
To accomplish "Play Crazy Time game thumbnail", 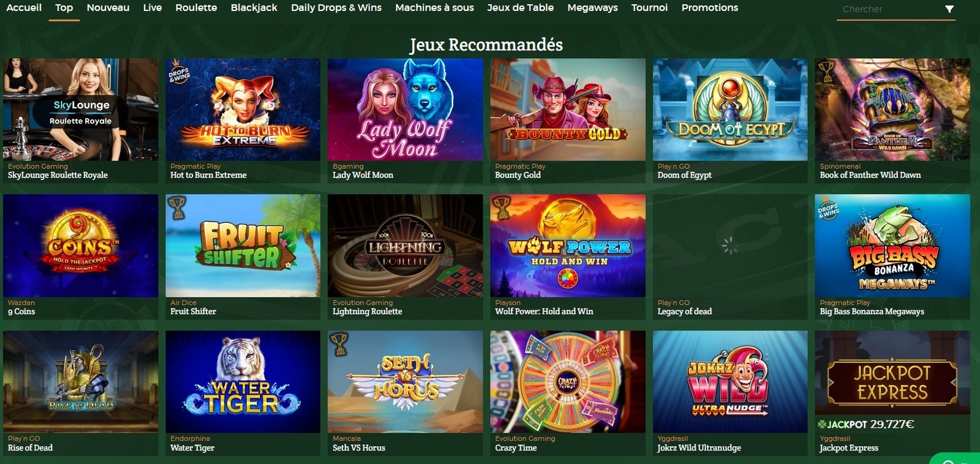I will (568, 382).
